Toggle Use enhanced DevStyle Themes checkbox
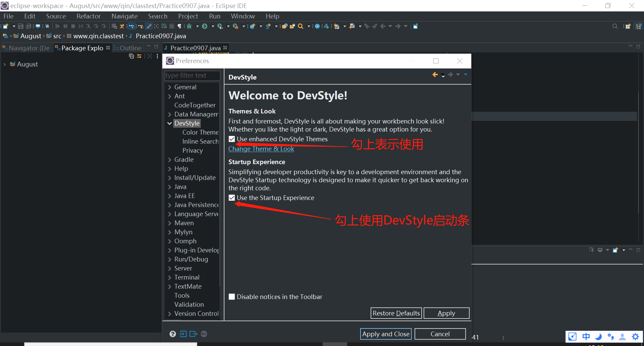The image size is (644, 346). [232, 139]
